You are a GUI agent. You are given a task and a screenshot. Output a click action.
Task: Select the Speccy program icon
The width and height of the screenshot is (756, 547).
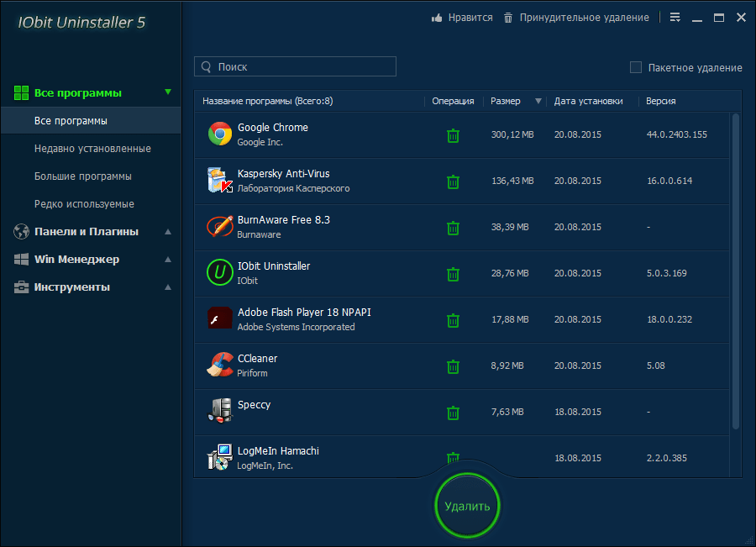pyautogui.click(x=220, y=411)
